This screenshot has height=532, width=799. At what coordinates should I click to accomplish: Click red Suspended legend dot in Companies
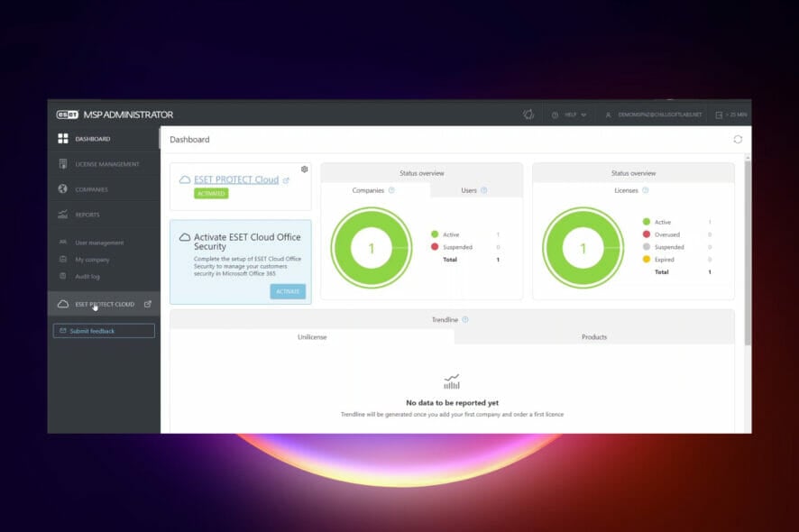[x=435, y=247]
